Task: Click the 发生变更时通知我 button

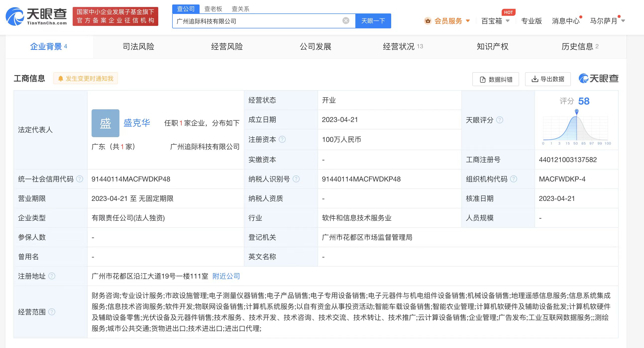Action: [x=86, y=78]
